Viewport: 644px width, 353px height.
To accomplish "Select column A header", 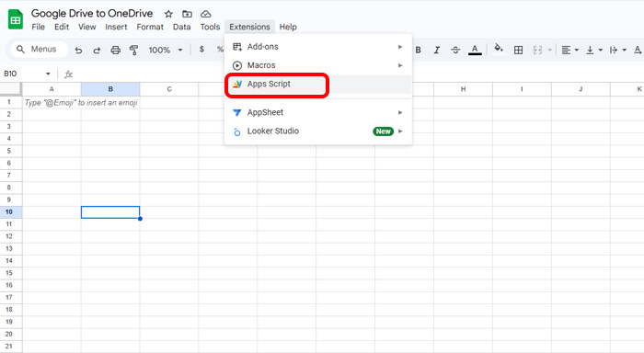I will click(52, 89).
